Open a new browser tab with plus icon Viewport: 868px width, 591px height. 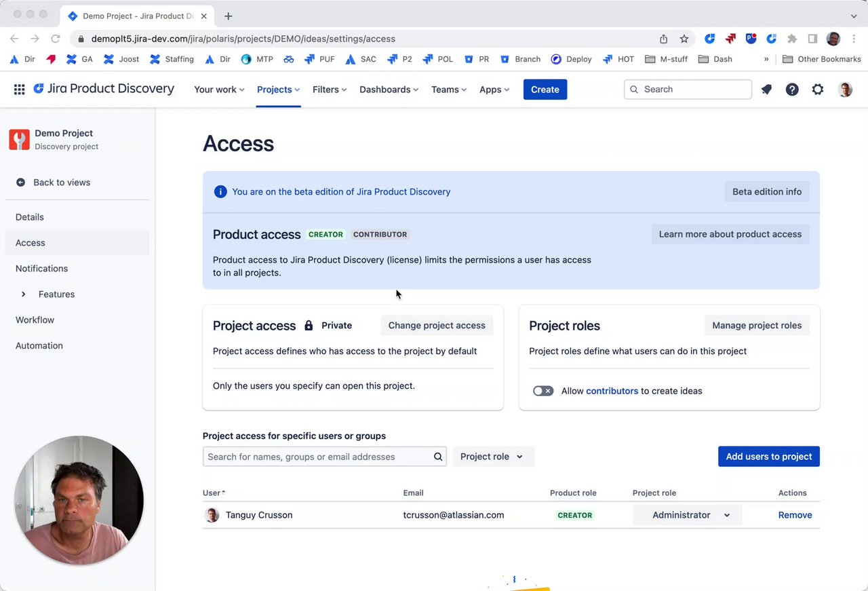pyautogui.click(x=228, y=16)
